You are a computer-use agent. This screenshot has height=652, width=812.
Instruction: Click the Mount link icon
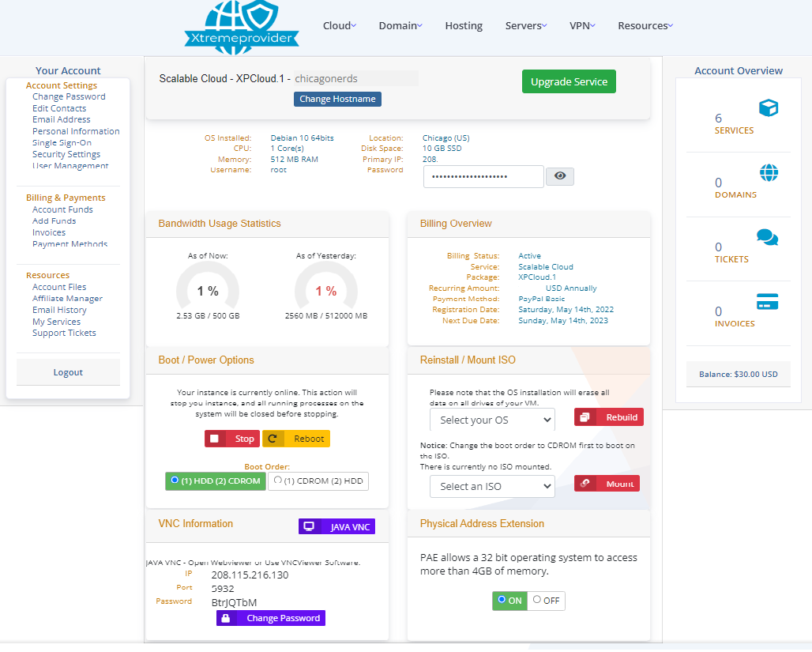[585, 484]
